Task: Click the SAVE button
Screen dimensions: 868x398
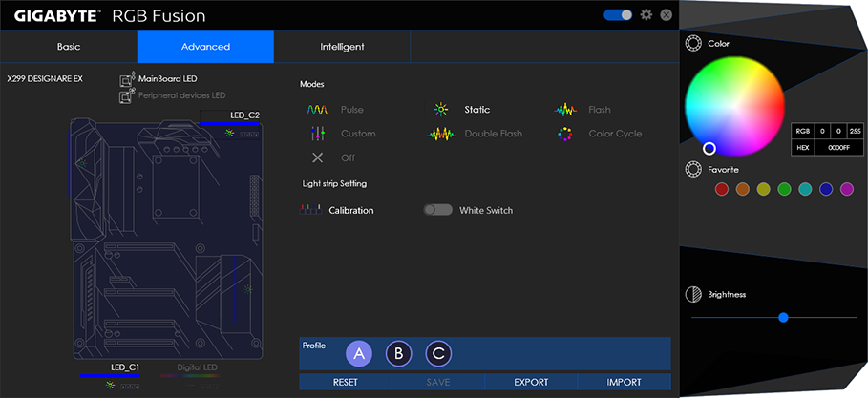Action: [438, 382]
